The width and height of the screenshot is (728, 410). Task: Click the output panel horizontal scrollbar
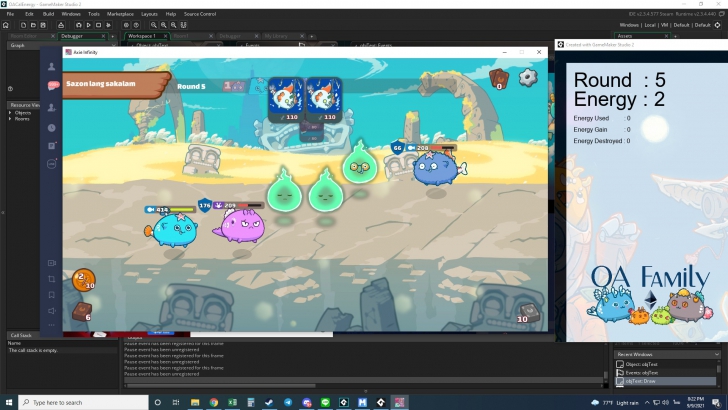[x=221, y=385]
